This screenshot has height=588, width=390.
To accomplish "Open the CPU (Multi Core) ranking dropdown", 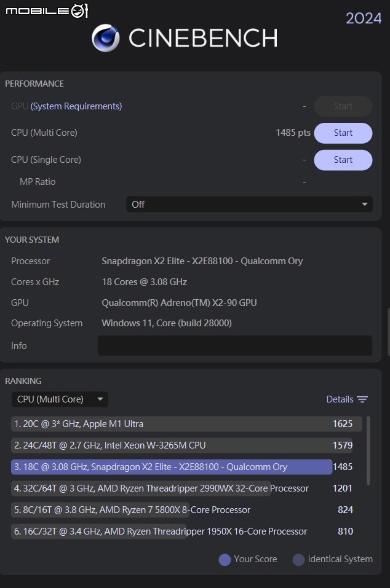I will point(60,399).
